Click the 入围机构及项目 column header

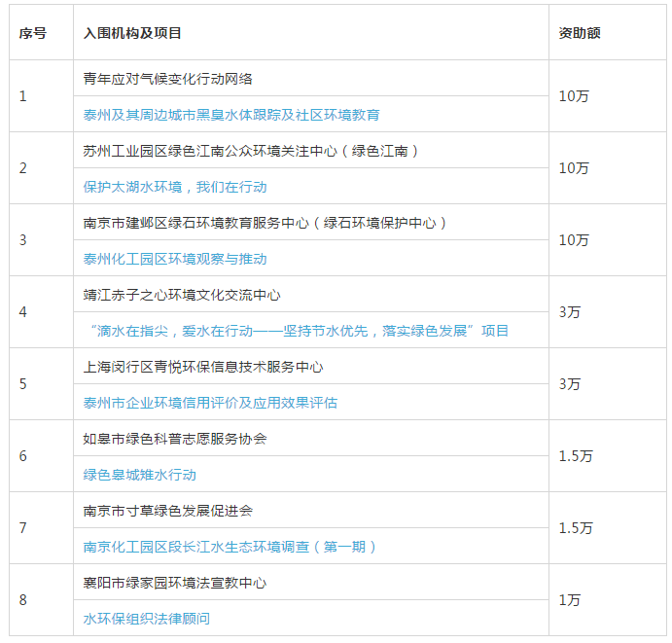pos(132,33)
